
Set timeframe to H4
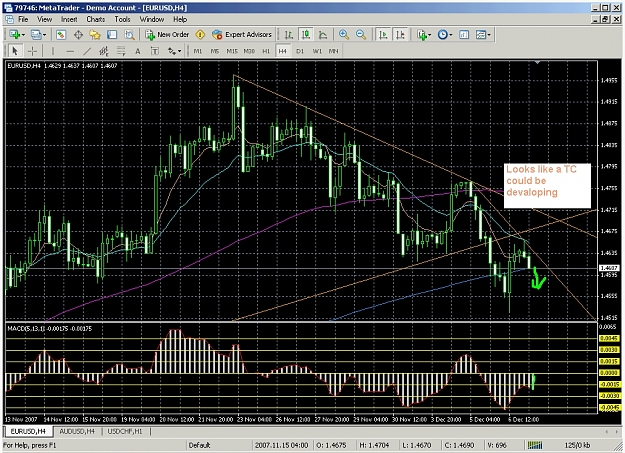(x=283, y=51)
